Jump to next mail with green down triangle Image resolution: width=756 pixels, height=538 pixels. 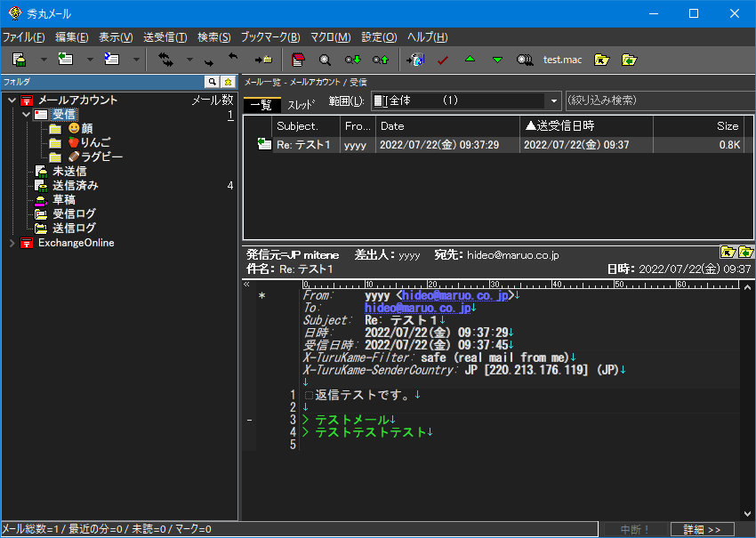tap(495, 60)
